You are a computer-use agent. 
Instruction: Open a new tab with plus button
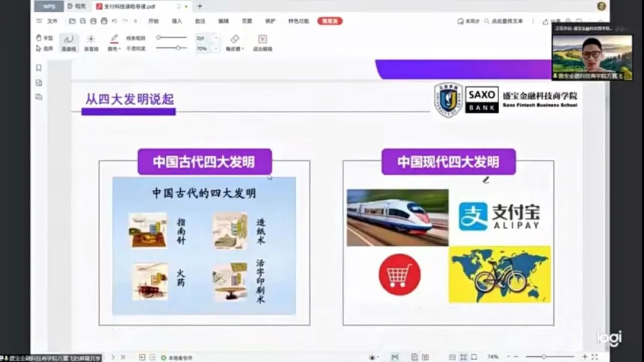(x=200, y=6)
